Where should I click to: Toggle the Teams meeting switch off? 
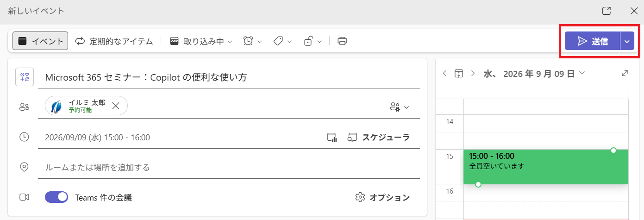click(x=56, y=197)
